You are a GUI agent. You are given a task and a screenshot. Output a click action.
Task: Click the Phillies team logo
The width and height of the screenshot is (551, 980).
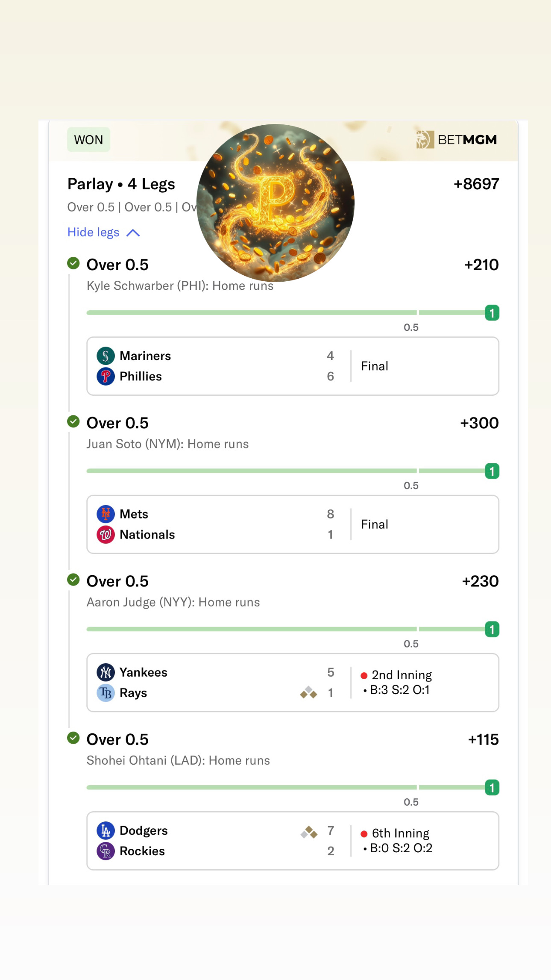tap(106, 377)
